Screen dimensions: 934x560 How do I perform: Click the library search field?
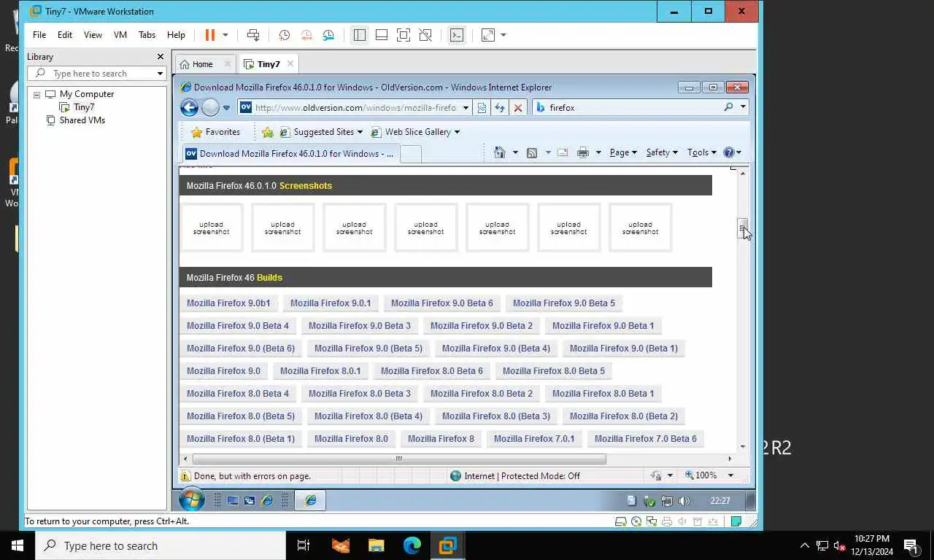96,74
